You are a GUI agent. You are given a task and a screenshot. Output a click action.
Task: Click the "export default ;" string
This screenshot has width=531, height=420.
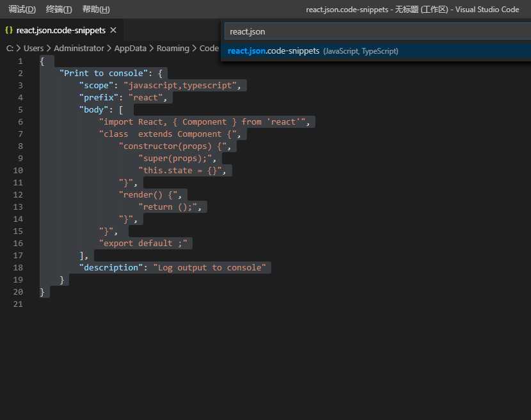point(143,243)
